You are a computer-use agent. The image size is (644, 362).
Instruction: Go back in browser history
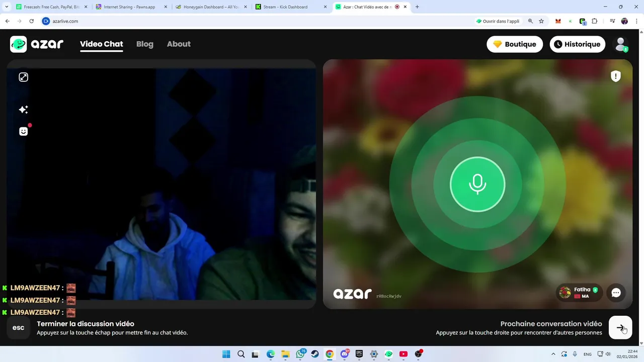tap(8, 21)
